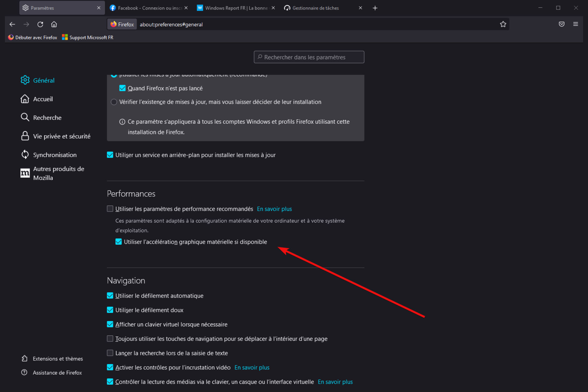The width and height of the screenshot is (588, 392).
Task: Open a new tab with the plus button
Action: pos(375,8)
